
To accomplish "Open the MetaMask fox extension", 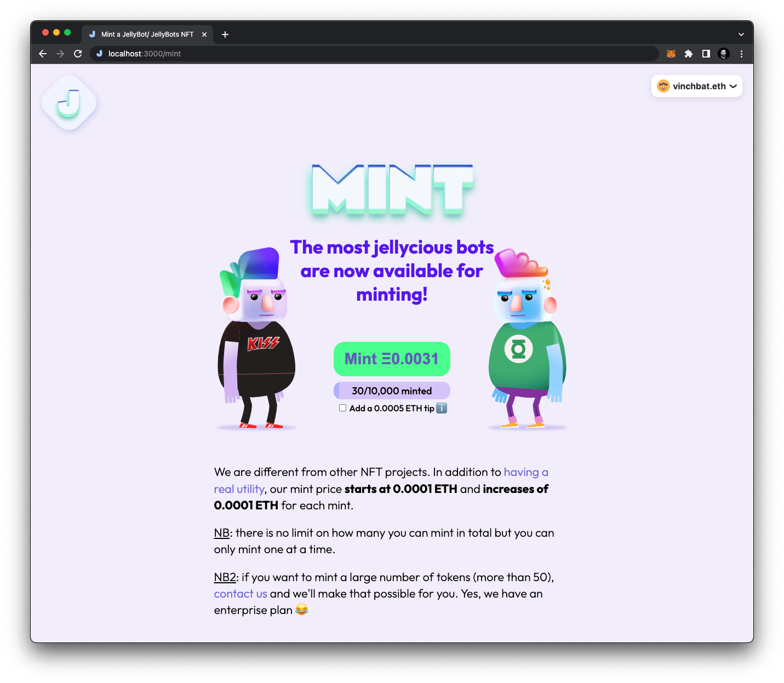I will [671, 54].
